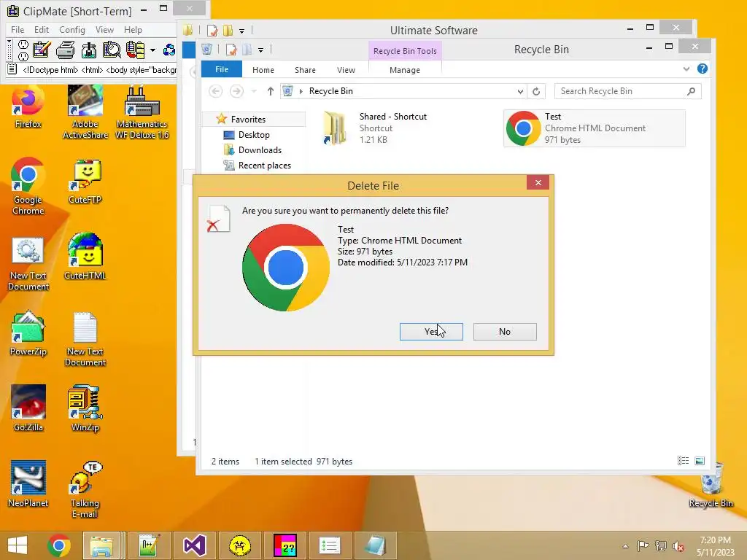Screen dimensions: 747x560
Task: Click the Recycle Bin Tools contextual tab
Action: pos(405,51)
